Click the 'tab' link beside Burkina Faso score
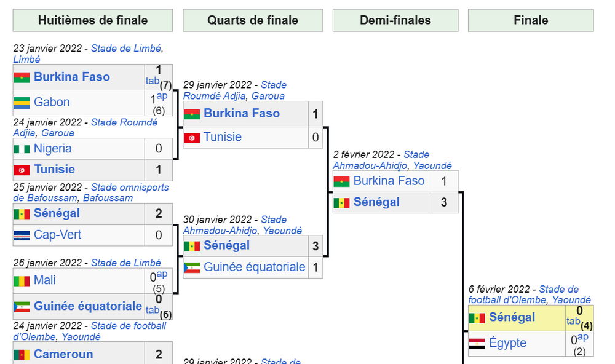Screen dimensions: 615x364 (152, 81)
